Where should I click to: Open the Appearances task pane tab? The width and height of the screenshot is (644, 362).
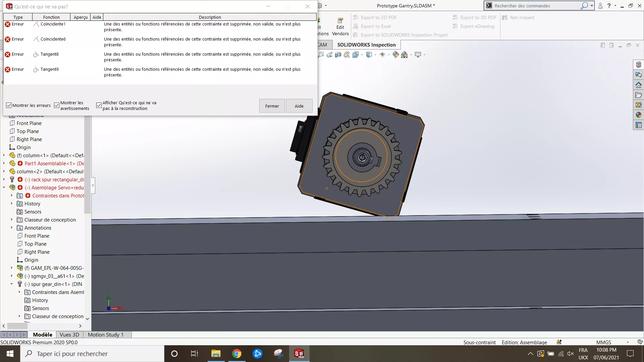[x=638, y=115]
